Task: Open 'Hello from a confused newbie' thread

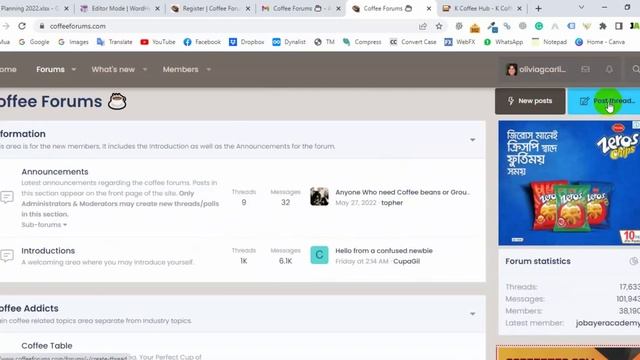Action: (x=384, y=251)
